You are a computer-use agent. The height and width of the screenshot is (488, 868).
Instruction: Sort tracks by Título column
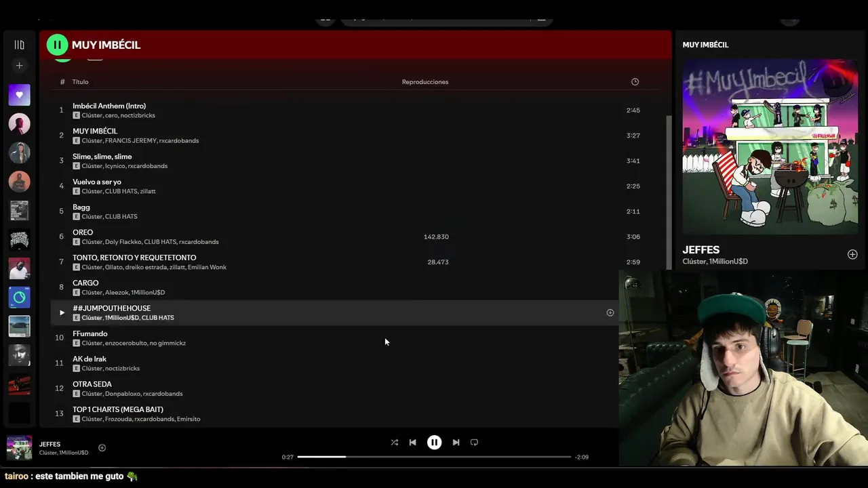point(81,82)
